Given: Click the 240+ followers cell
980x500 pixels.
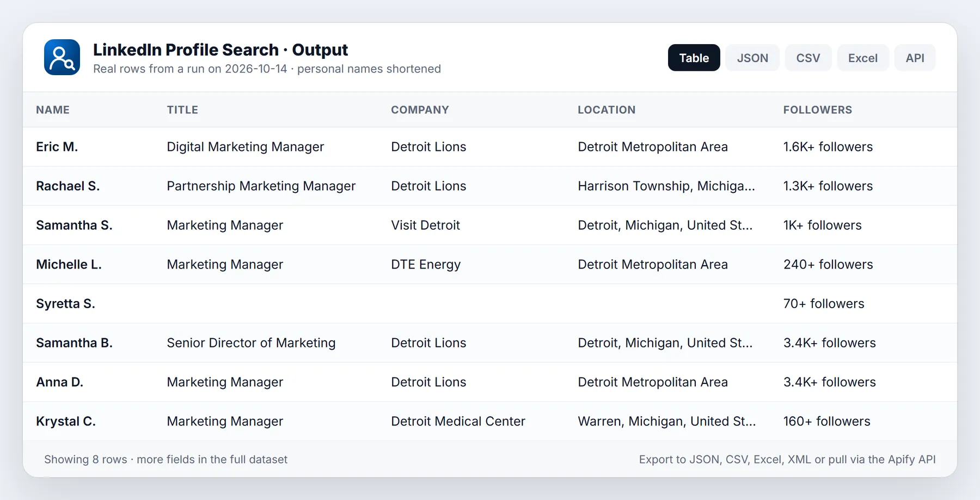Looking at the screenshot, I should pos(828,264).
